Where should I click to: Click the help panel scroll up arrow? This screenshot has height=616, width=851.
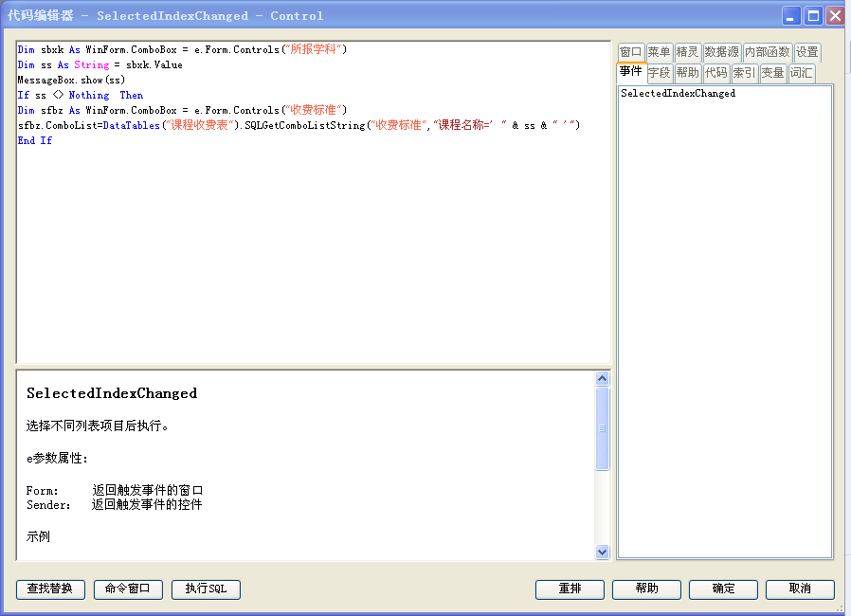tap(603, 379)
